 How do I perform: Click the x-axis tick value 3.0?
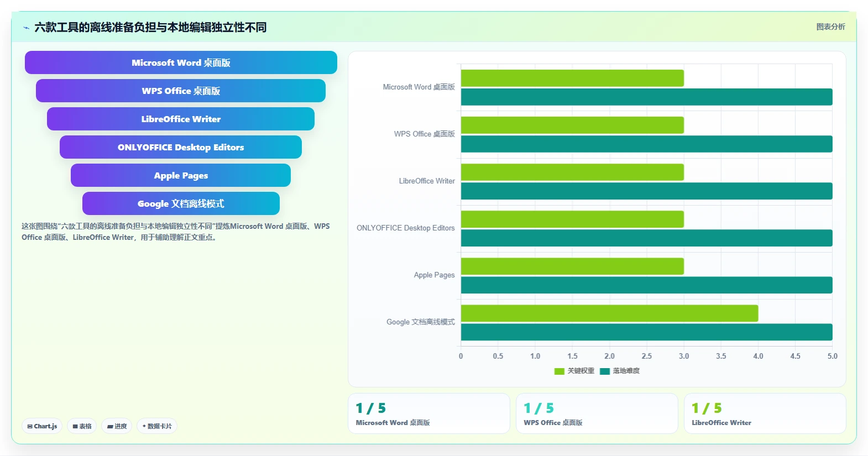click(684, 357)
